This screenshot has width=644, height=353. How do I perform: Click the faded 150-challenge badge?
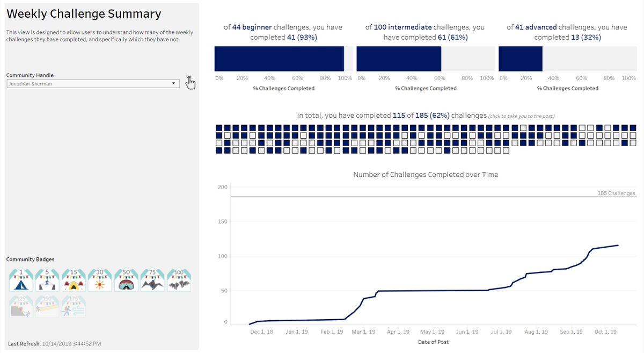click(x=47, y=306)
